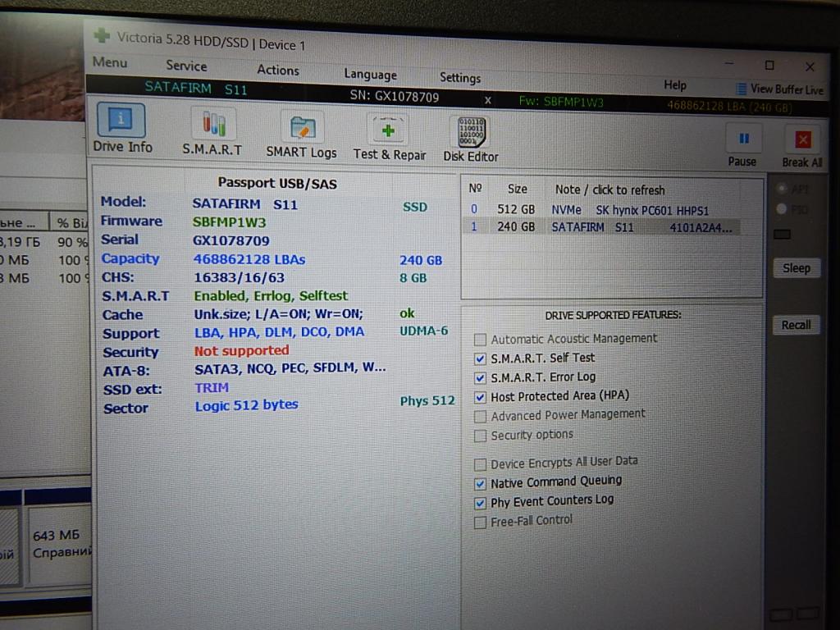
Task: Open the Settings menu
Action: tap(459, 78)
